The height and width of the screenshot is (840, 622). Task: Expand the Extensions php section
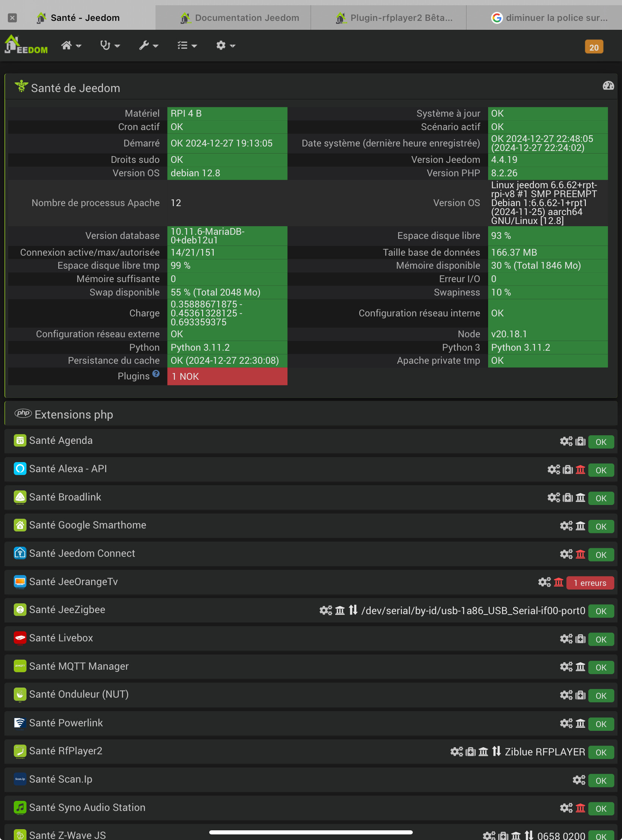311,414
